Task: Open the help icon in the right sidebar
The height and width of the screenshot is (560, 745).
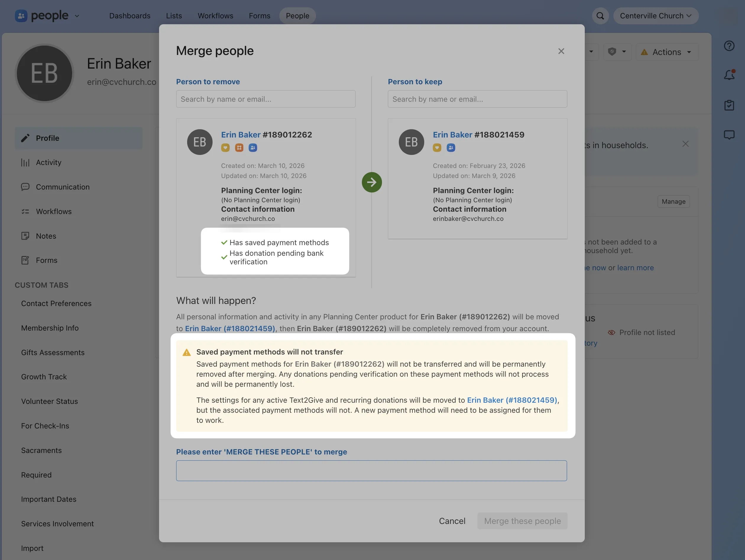Action: click(729, 46)
